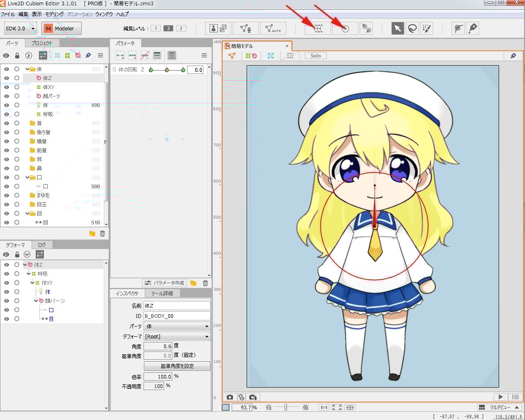Screen dimensions: 525x420
Task: Open the manual mesh edit tool
Action: click(246, 28)
